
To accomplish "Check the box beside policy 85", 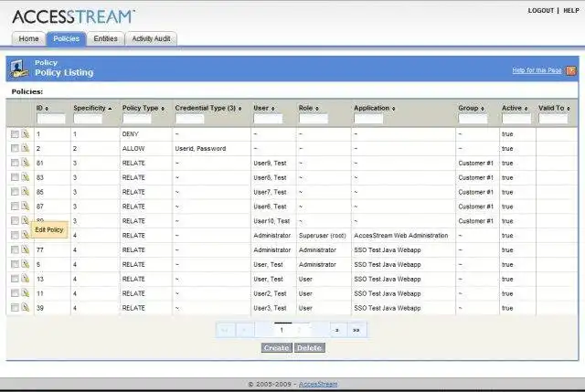I will coord(15,192).
